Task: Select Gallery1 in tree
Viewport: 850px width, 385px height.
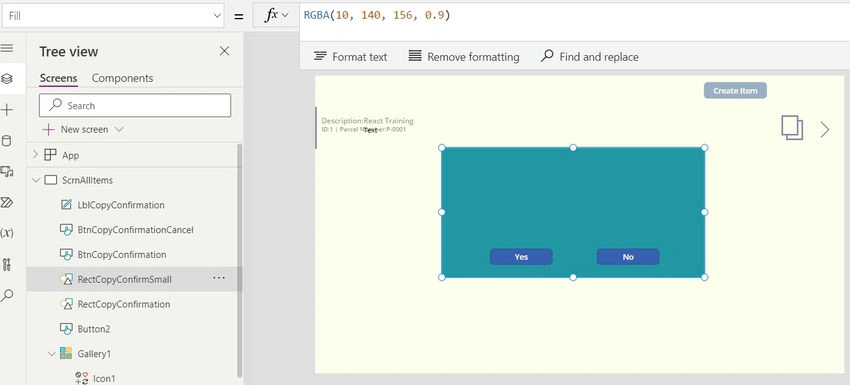Action: [x=94, y=354]
